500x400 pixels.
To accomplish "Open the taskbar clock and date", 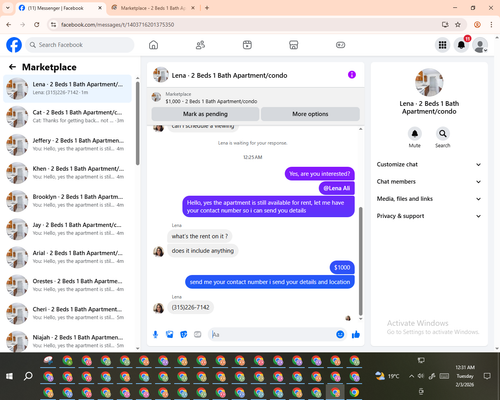I will click(x=465, y=376).
